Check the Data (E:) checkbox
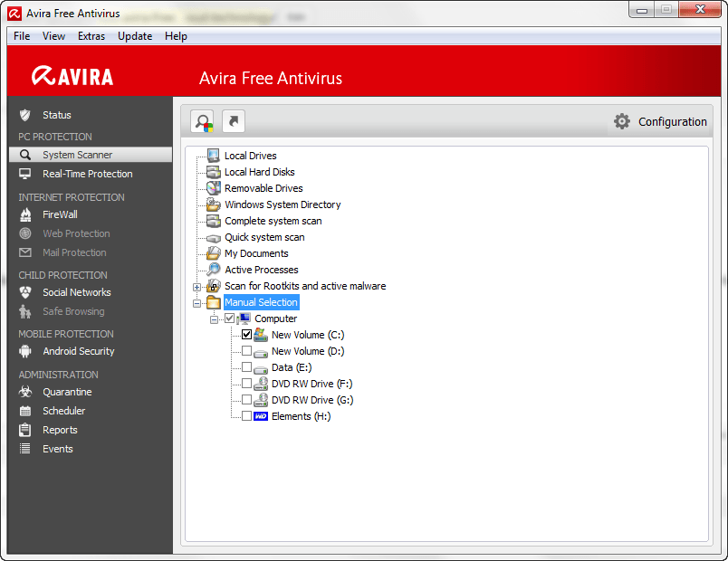 (x=246, y=367)
